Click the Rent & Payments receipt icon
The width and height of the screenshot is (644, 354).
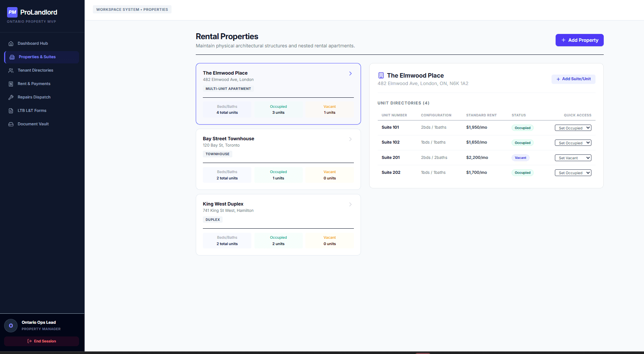click(x=11, y=84)
